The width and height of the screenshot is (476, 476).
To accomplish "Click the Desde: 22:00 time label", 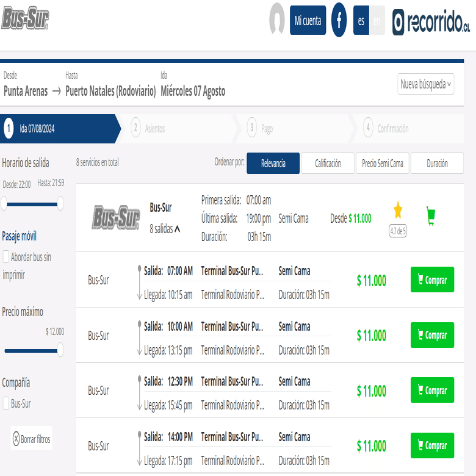I will (x=16, y=184).
